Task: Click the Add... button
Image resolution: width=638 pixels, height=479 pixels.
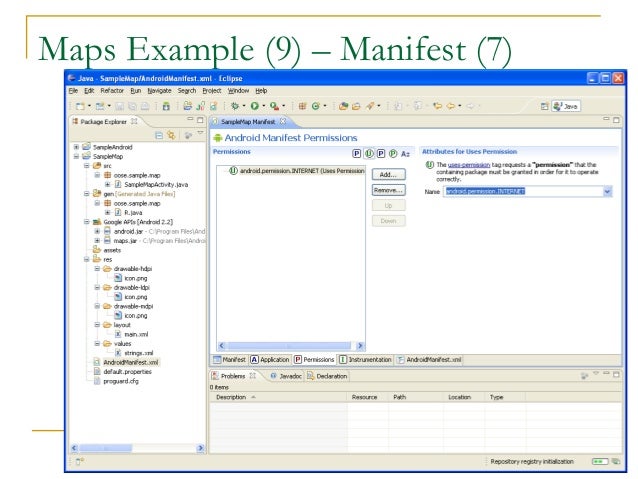Action: coord(389,175)
